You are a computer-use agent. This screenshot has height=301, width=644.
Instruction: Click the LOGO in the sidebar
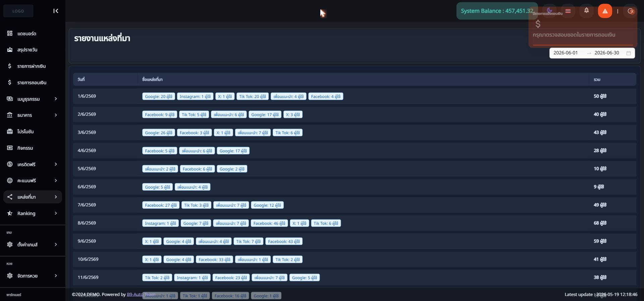pyautogui.click(x=18, y=11)
